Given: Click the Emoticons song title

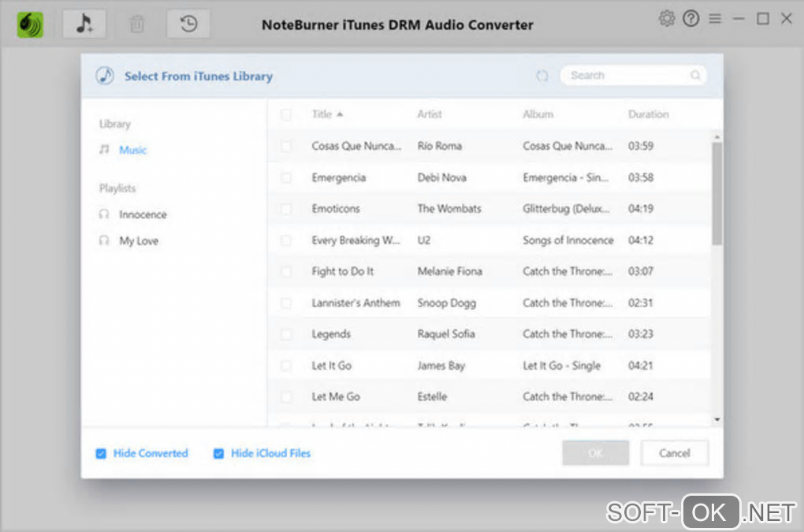Looking at the screenshot, I should click(336, 209).
